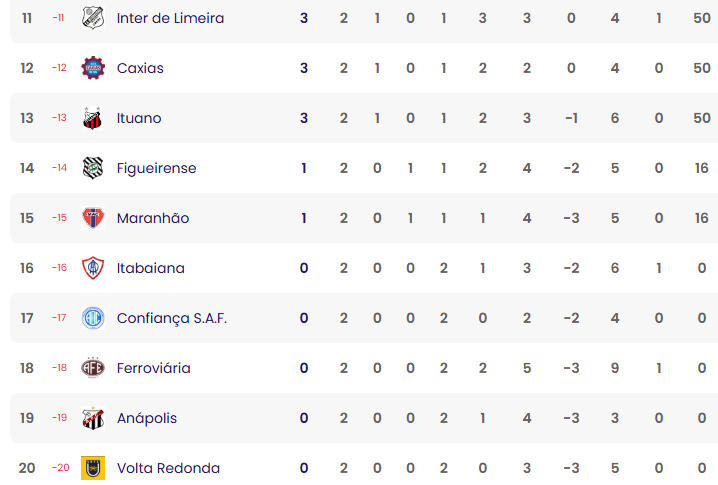Viewport: 718px width, 485px height.
Task: Select the Ituano club crest
Action: tap(93, 118)
